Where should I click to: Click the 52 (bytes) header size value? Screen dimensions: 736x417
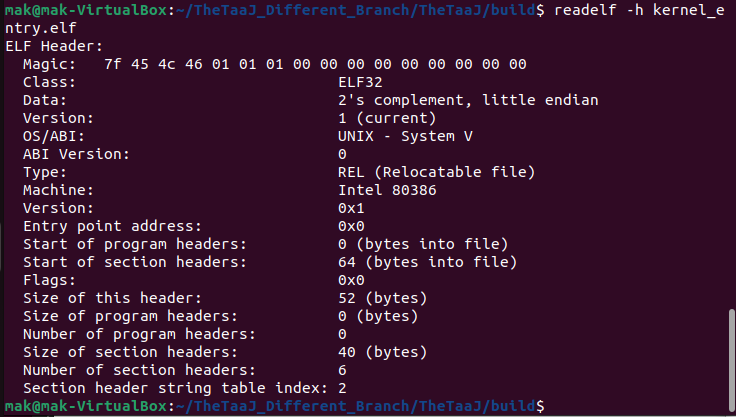pos(383,298)
